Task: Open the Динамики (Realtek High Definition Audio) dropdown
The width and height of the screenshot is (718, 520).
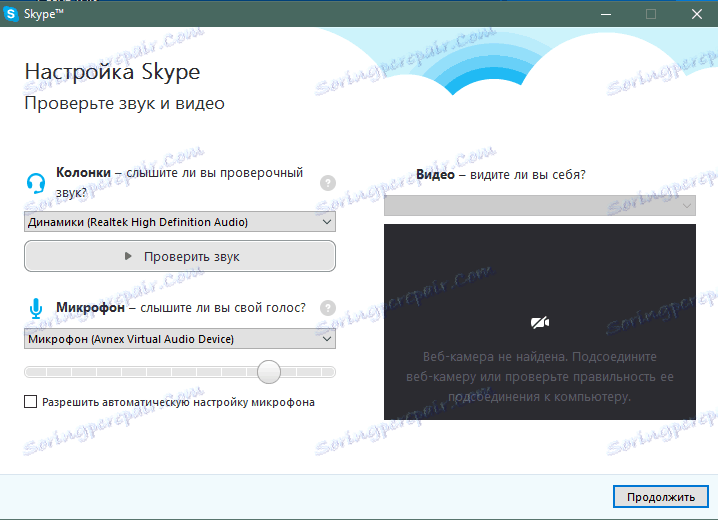Action: (x=180, y=222)
